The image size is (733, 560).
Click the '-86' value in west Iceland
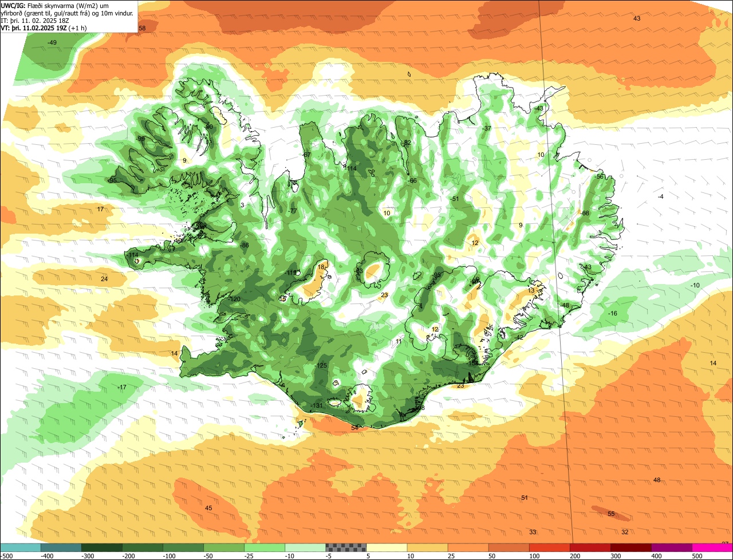(245, 245)
